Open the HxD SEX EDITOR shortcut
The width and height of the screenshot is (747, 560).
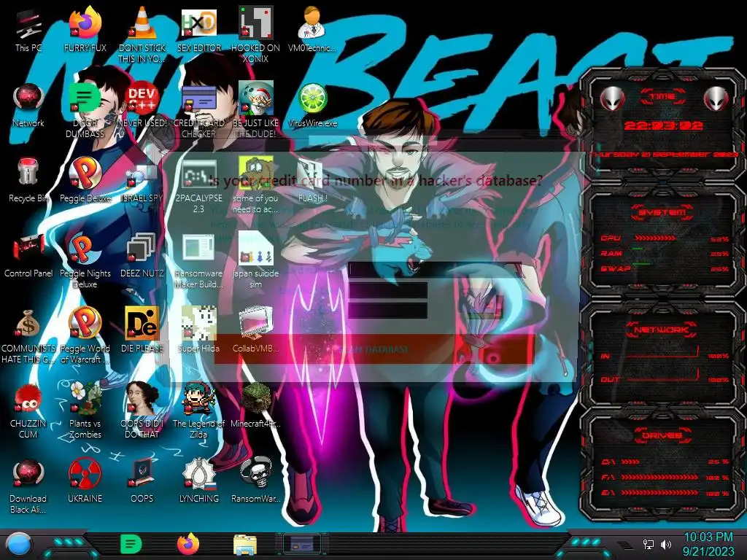(x=198, y=29)
